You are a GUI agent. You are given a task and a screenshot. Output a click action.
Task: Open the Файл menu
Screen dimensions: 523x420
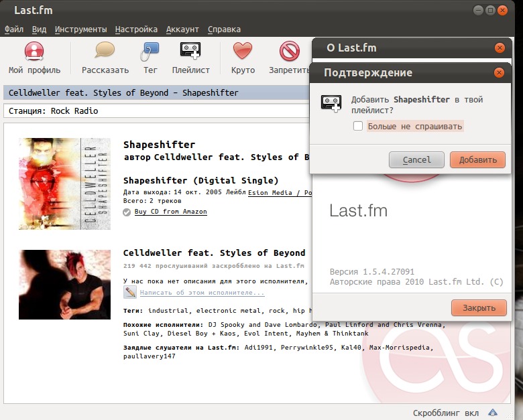(x=14, y=29)
